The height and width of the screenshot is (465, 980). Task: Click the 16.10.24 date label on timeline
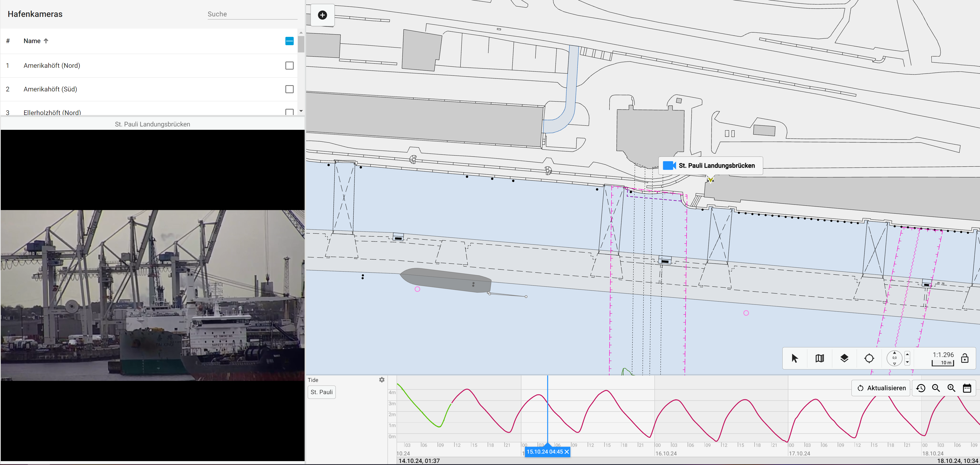click(x=666, y=453)
